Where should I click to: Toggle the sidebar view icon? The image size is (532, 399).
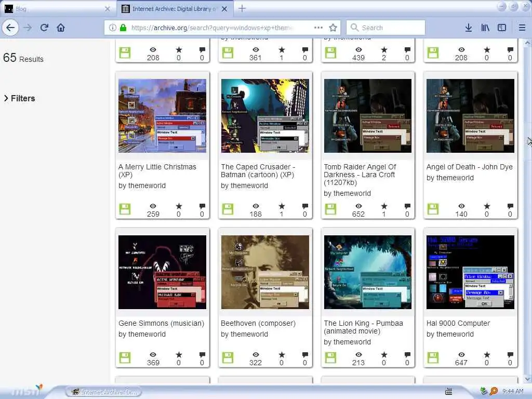pos(502,28)
